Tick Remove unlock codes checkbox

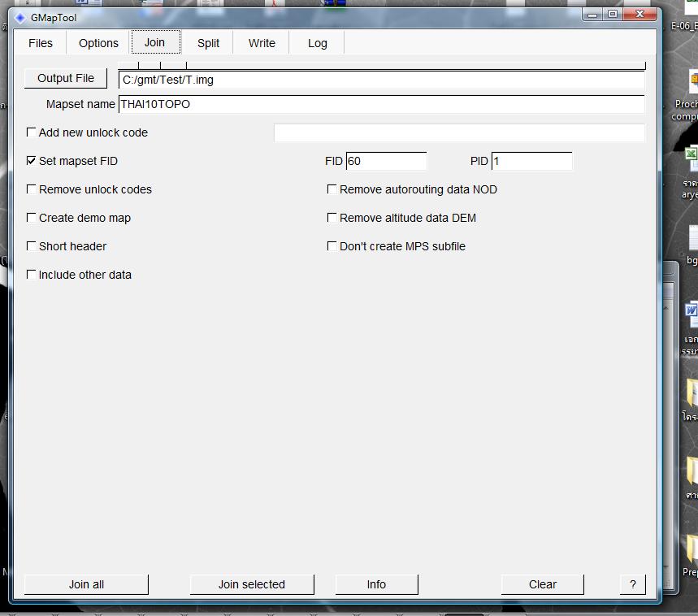[32, 189]
